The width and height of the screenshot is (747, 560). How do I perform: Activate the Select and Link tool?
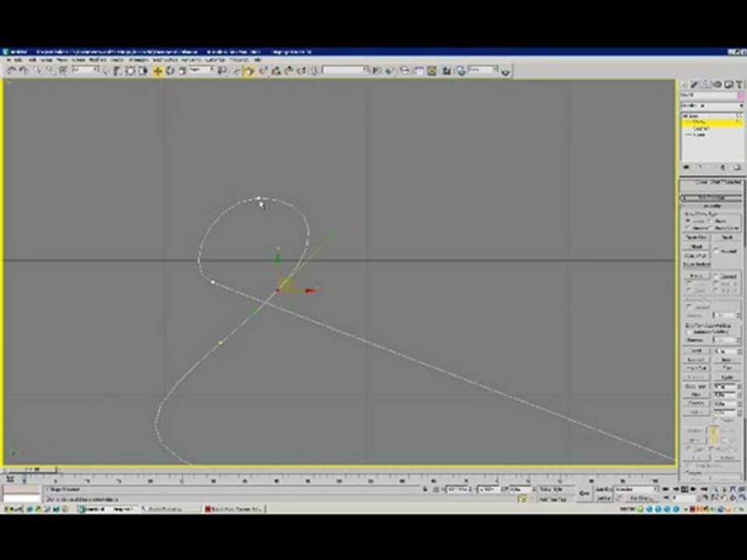(x=38, y=71)
